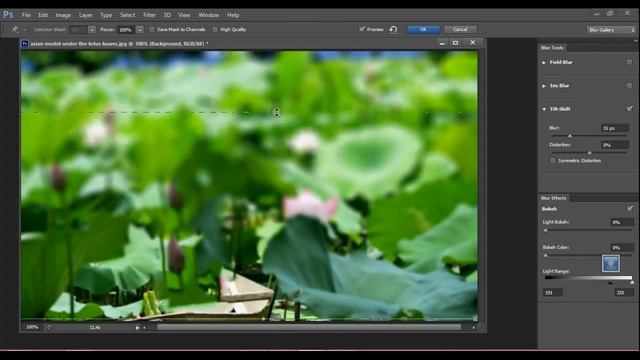Open the Blur Gallery workspace dropdown

pos(612,30)
